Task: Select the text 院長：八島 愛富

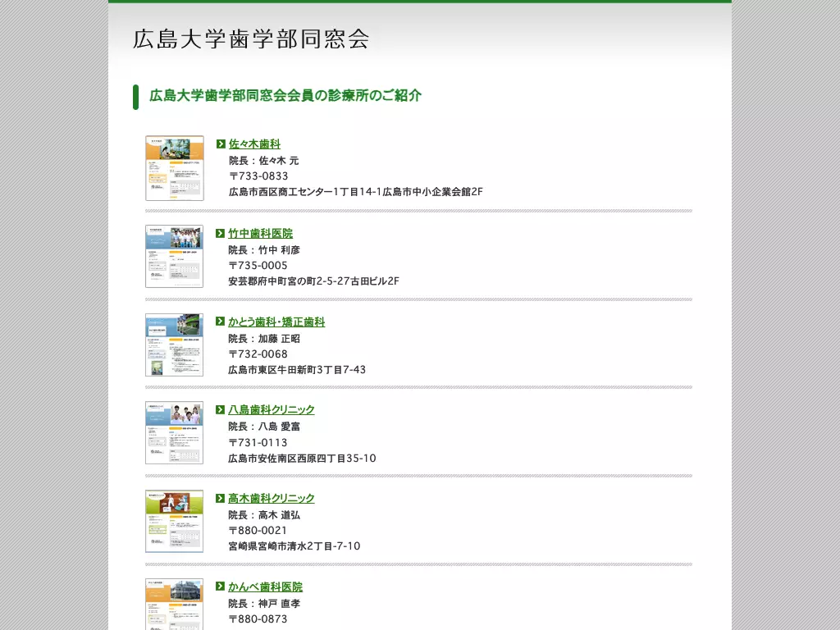Action: [264, 427]
